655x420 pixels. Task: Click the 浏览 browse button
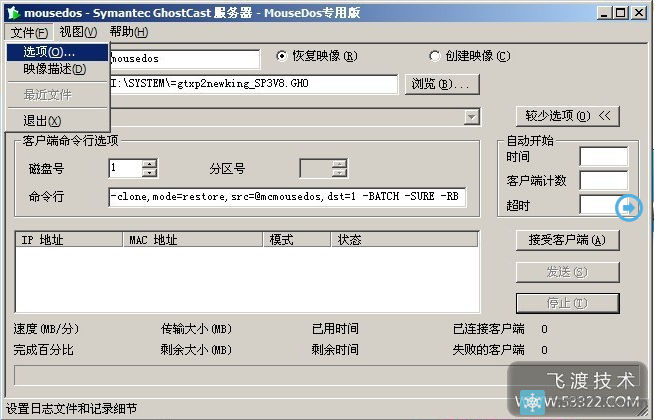tap(439, 84)
